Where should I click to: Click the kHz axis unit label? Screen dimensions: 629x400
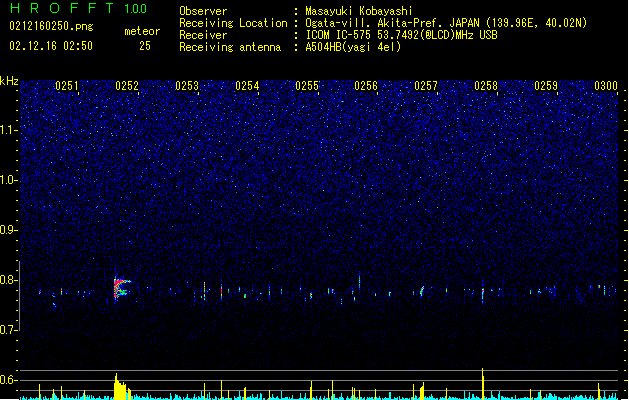click(x=9, y=81)
